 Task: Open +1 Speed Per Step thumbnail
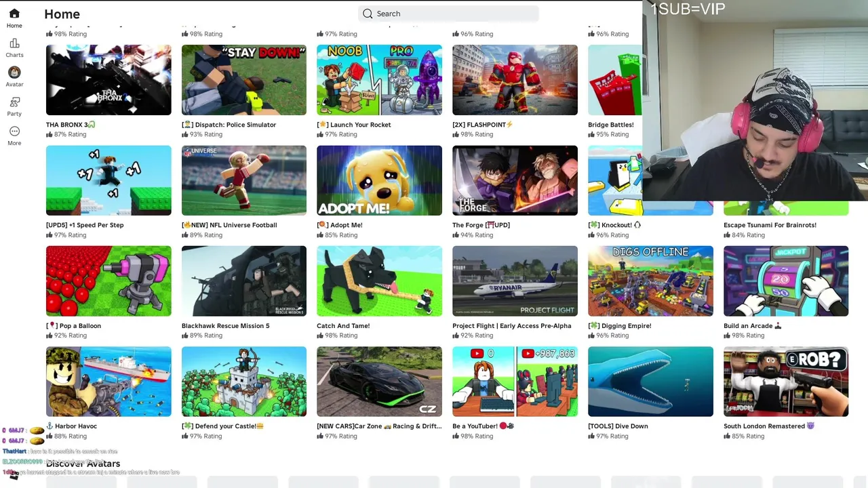pyautogui.click(x=108, y=180)
